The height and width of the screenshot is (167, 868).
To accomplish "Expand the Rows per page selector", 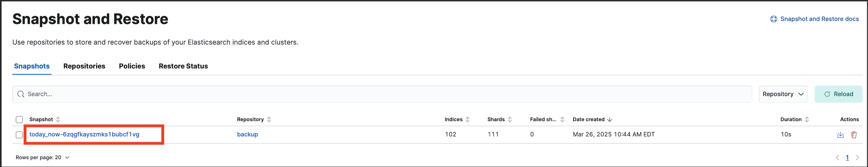I will [x=43, y=157].
